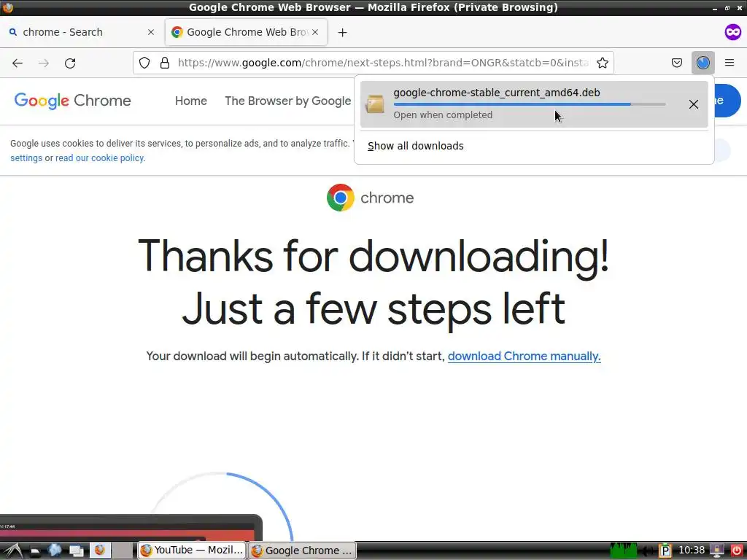
Task: Click the green CPU usage monitor
Action: point(623,551)
